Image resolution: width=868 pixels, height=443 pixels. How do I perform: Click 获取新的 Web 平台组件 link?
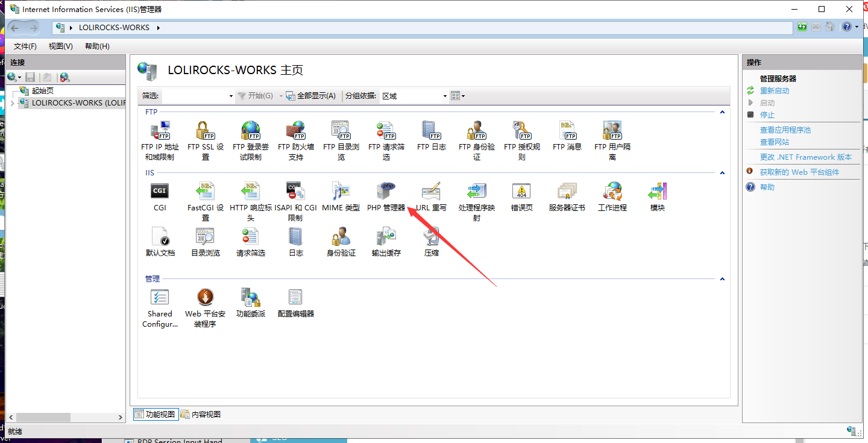[799, 172]
